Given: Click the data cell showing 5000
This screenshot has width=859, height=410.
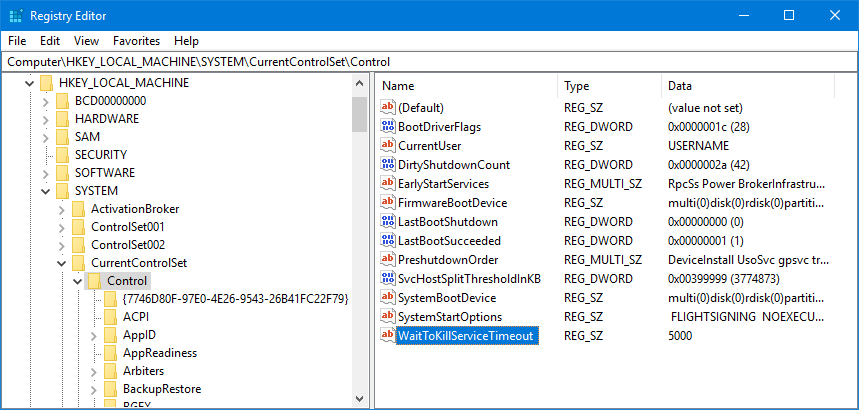Looking at the screenshot, I should click(x=680, y=335).
